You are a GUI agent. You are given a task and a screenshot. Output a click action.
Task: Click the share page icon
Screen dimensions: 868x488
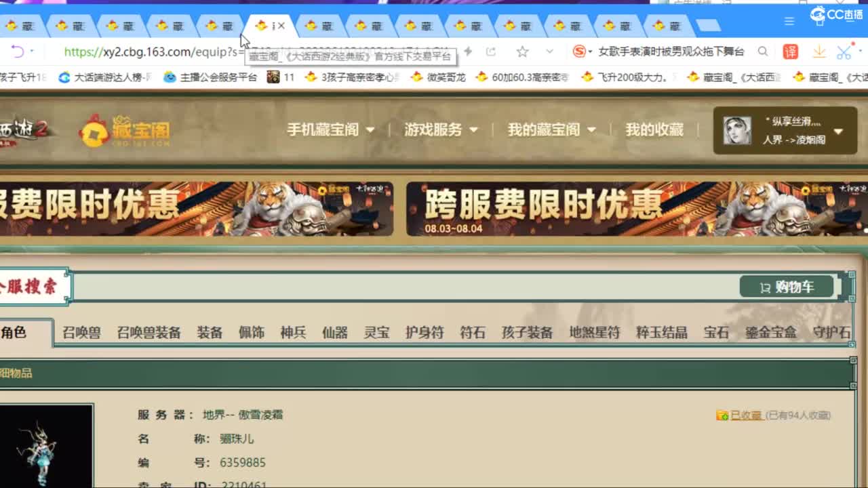click(x=491, y=52)
